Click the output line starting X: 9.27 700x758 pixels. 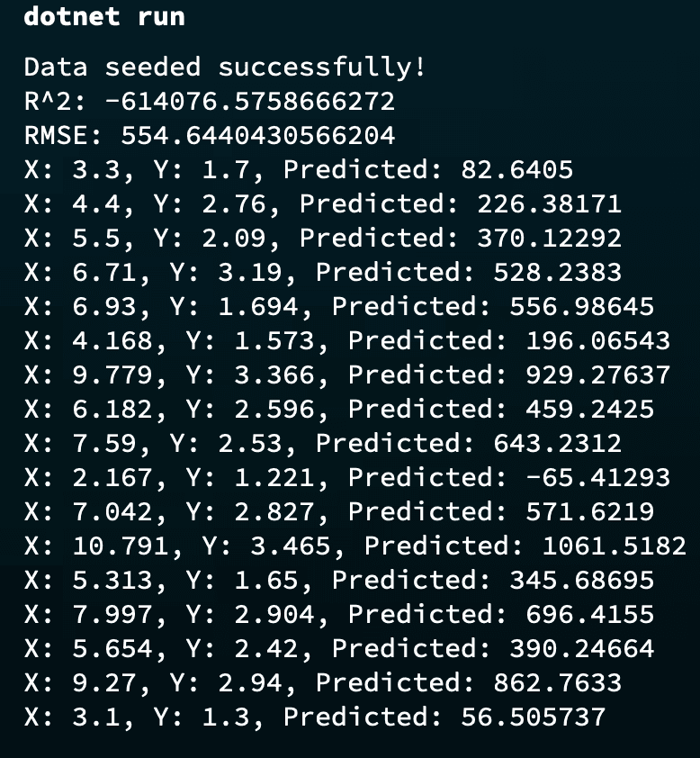(322, 682)
